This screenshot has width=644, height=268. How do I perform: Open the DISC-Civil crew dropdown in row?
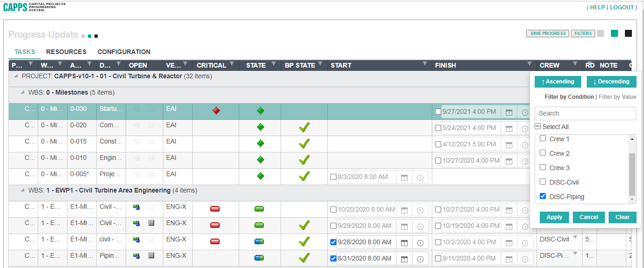tap(575, 238)
